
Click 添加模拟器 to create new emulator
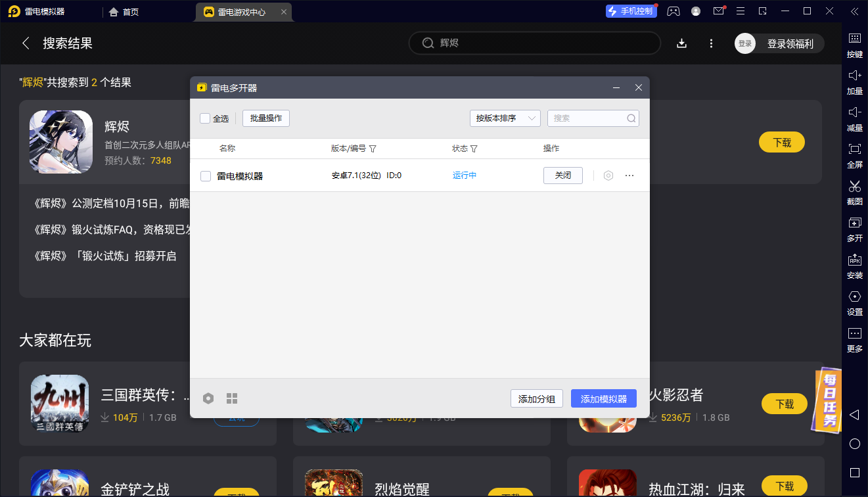point(603,398)
